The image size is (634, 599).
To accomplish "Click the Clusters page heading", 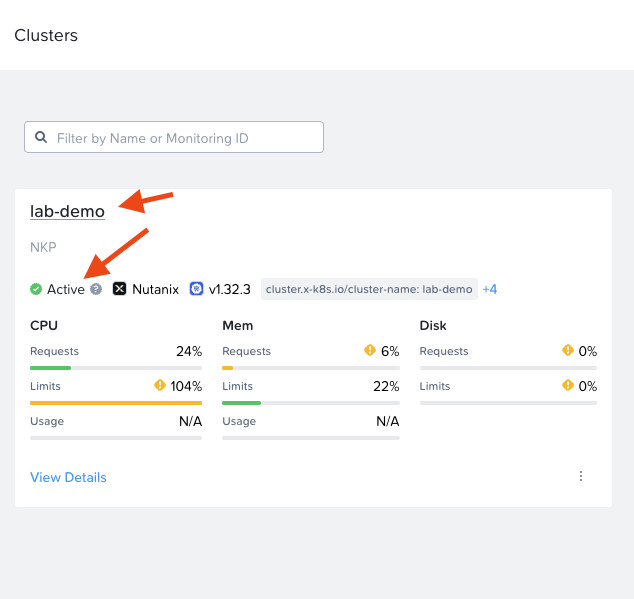I will [x=46, y=35].
